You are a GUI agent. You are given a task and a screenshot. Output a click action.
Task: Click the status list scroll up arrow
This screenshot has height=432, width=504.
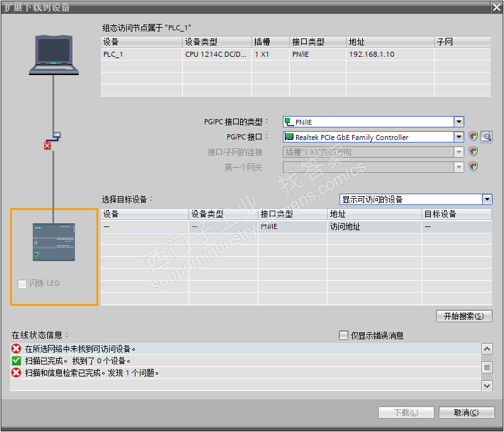[x=487, y=349]
